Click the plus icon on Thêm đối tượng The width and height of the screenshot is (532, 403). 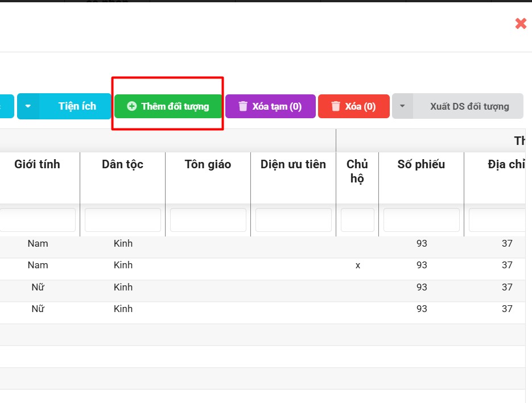click(131, 106)
